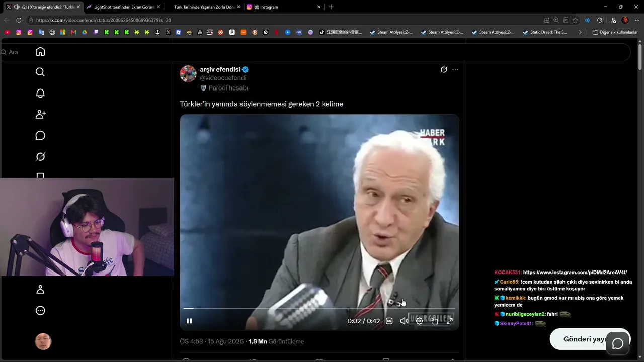Close the Instagram tab
The image size is (644, 362).
pos(319,7)
